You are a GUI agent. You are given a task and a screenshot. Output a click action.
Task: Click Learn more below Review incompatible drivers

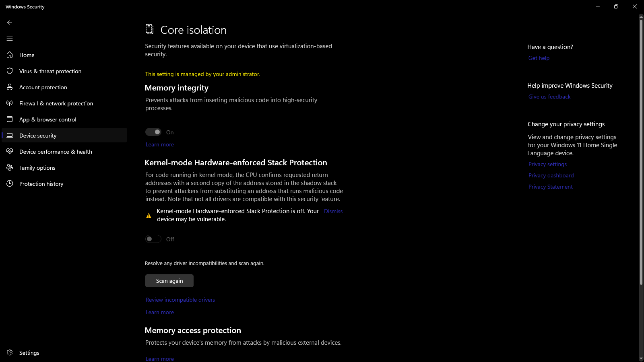pos(160,312)
